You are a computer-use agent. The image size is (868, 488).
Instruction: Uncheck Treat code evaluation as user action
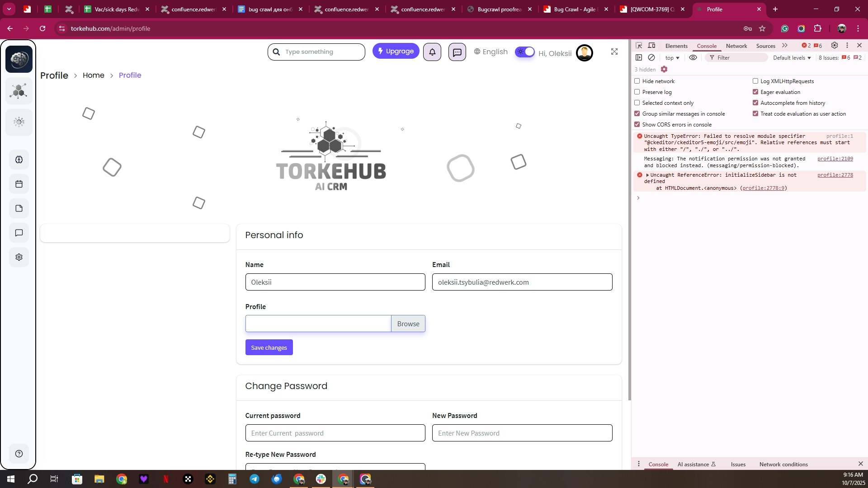tap(755, 113)
